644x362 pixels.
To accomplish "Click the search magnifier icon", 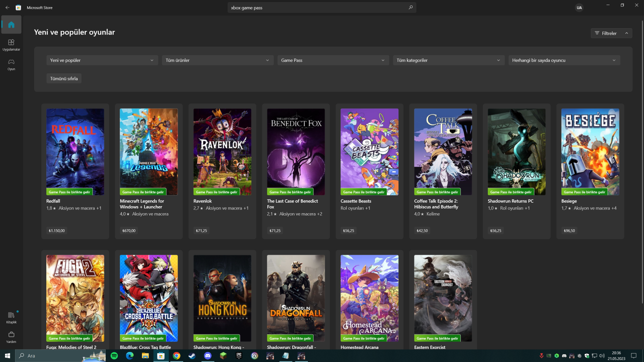I will (x=411, y=7).
